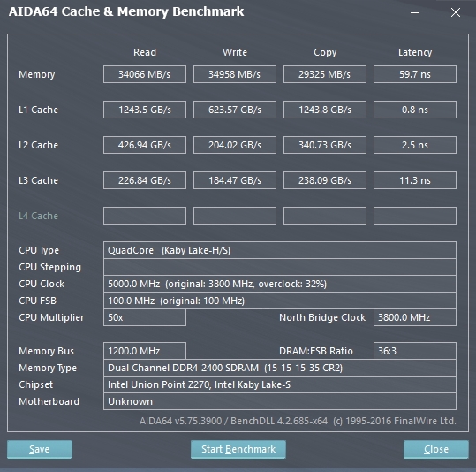Select L2 Cache Copy 340.73 GB/s
The image size is (476, 472).
325,145
